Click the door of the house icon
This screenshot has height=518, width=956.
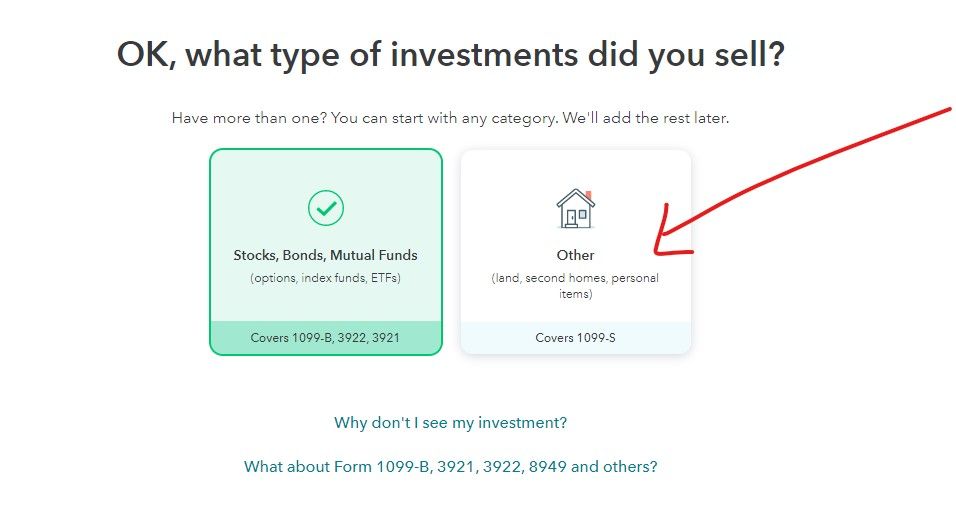click(572, 218)
